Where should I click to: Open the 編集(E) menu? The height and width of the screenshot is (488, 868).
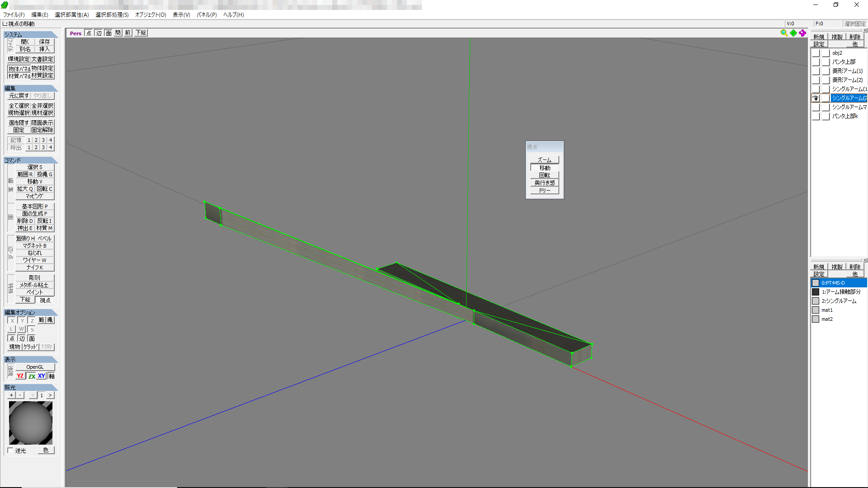pos(39,15)
